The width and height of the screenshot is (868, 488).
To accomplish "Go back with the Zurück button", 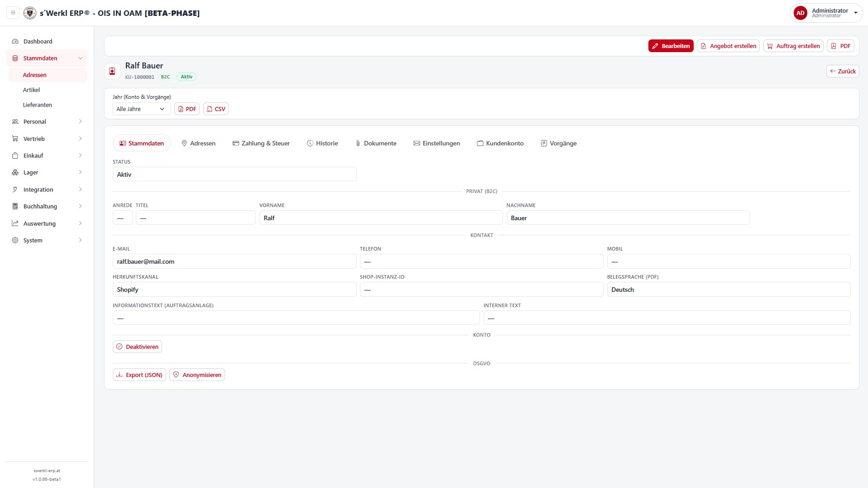I will (x=843, y=71).
